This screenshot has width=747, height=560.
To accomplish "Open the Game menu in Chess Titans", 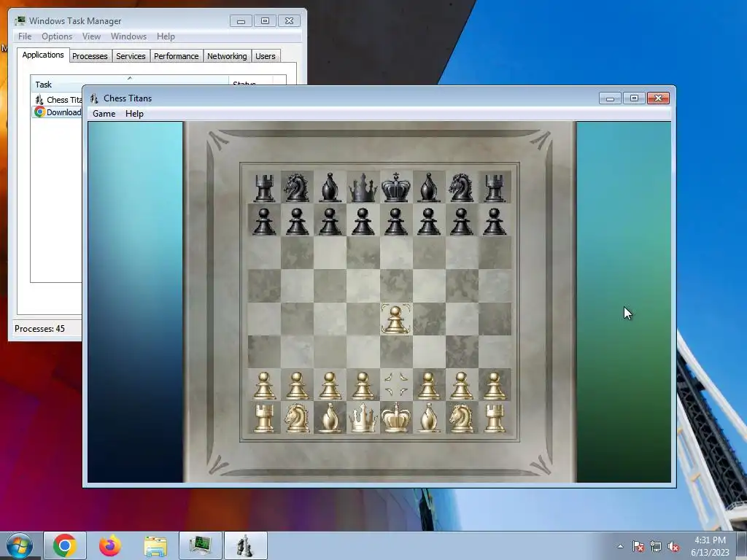I will coord(104,113).
